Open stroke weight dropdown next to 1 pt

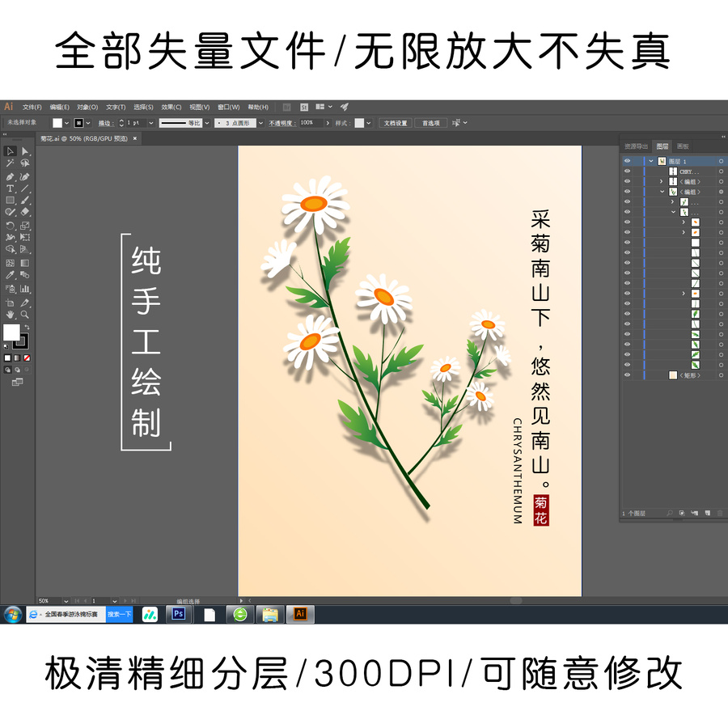coord(151,123)
